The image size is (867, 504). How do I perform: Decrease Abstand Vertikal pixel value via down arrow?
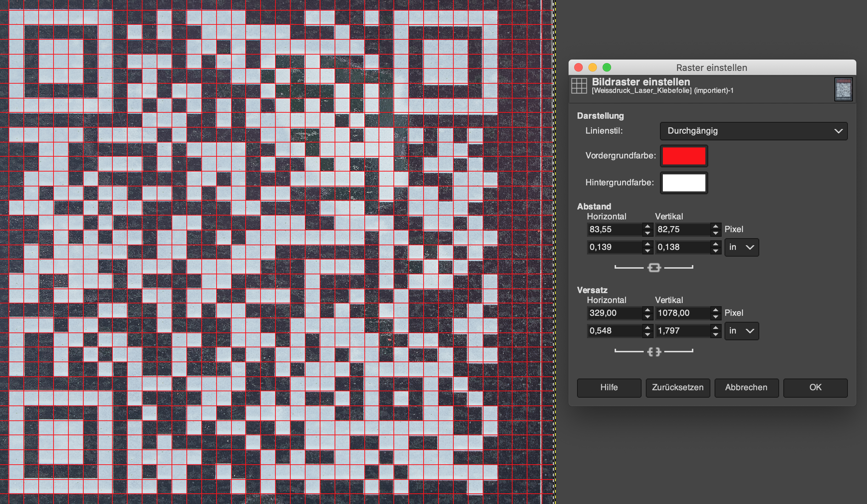716,233
